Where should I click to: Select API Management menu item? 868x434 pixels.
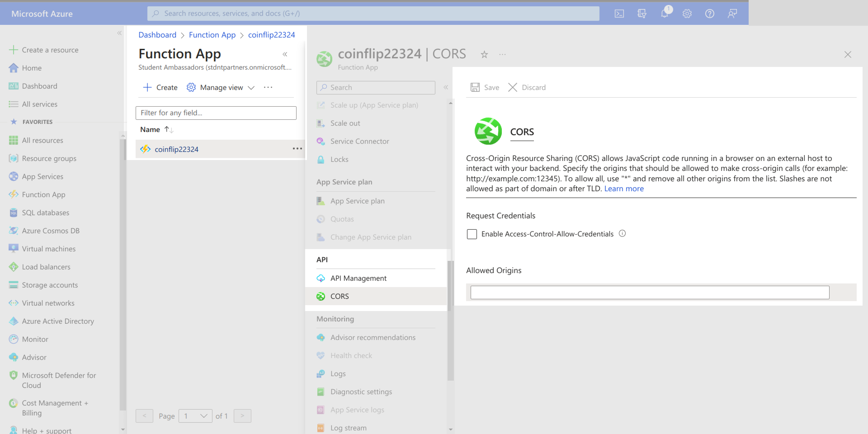pos(358,278)
